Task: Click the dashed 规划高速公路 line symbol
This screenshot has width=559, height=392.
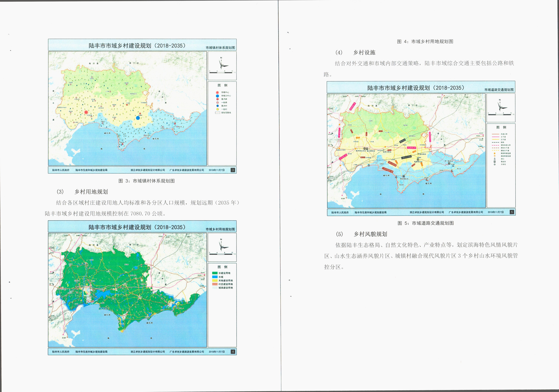Action: (496, 145)
